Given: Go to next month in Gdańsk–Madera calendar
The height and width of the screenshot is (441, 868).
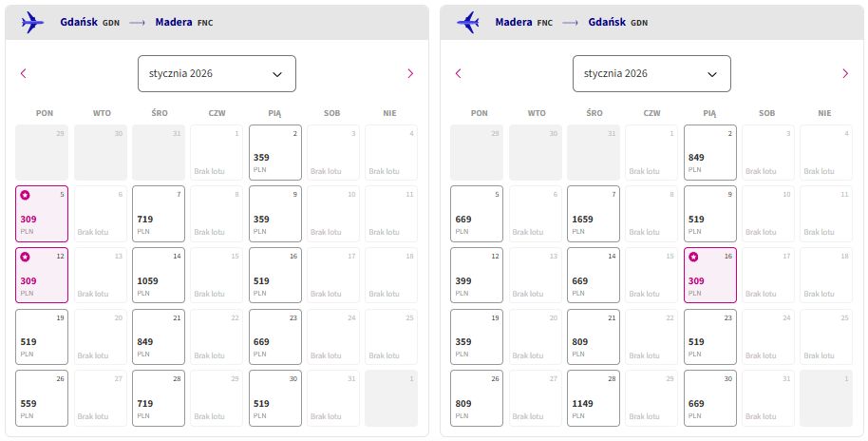Looking at the screenshot, I should coord(410,73).
